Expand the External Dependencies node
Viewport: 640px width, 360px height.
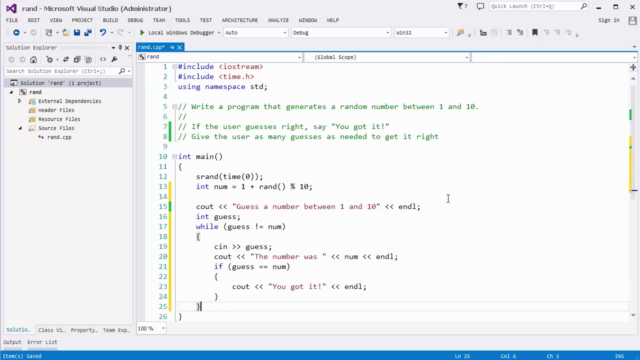[20, 101]
